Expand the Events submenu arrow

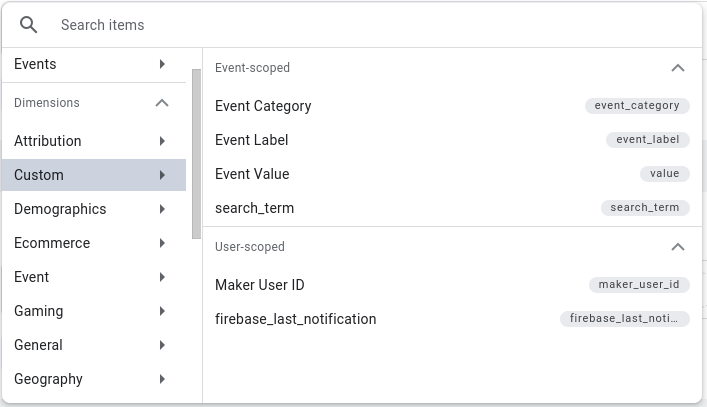[162, 64]
